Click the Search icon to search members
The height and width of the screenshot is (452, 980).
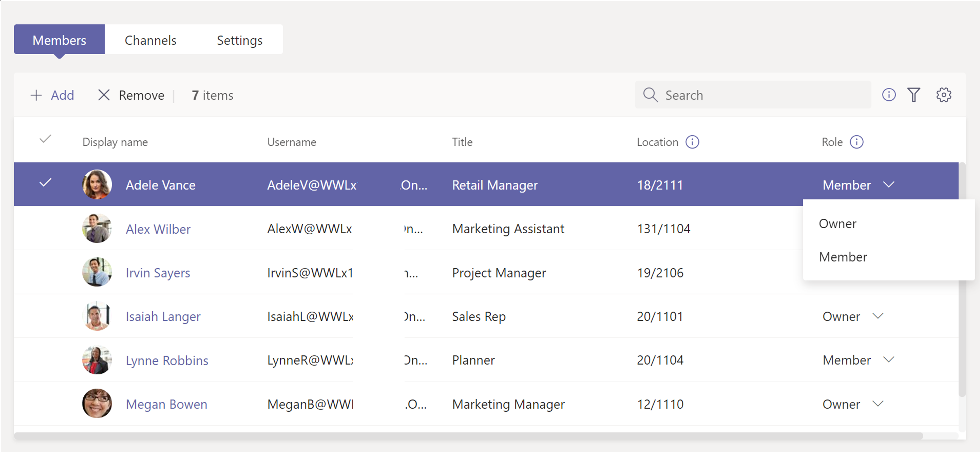click(x=651, y=96)
